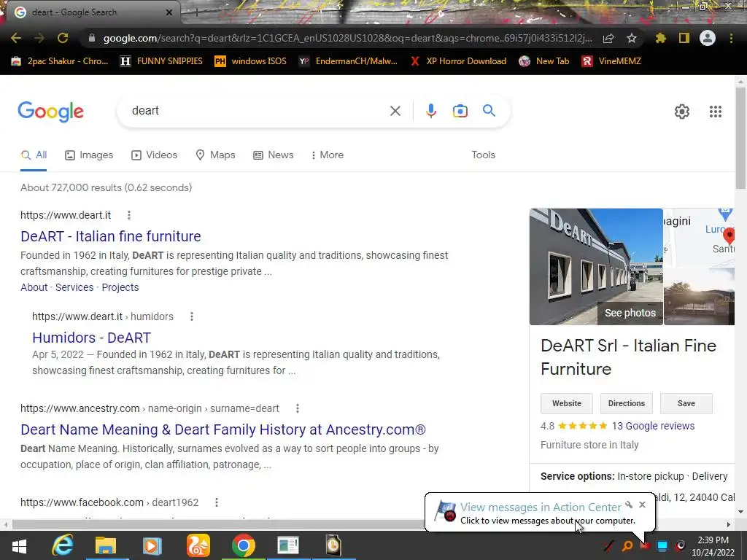The height and width of the screenshot is (560, 747).
Task: Open the Chrome profile avatar
Action: [708, 38]
